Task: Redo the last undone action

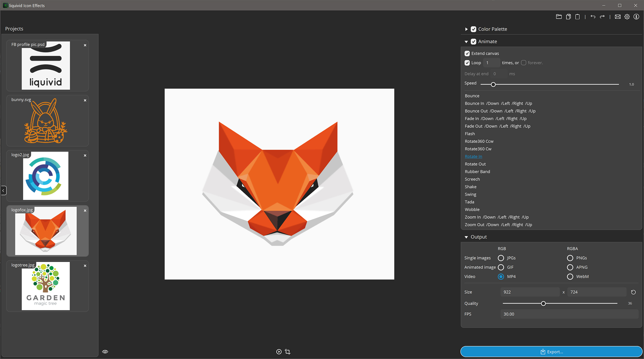Action: tap(602, 16)
